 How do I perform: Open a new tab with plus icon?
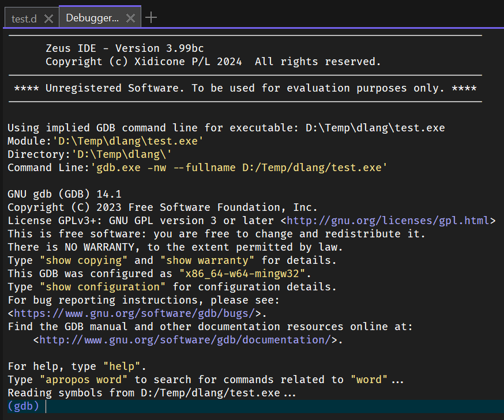click(x=151, y=17)
